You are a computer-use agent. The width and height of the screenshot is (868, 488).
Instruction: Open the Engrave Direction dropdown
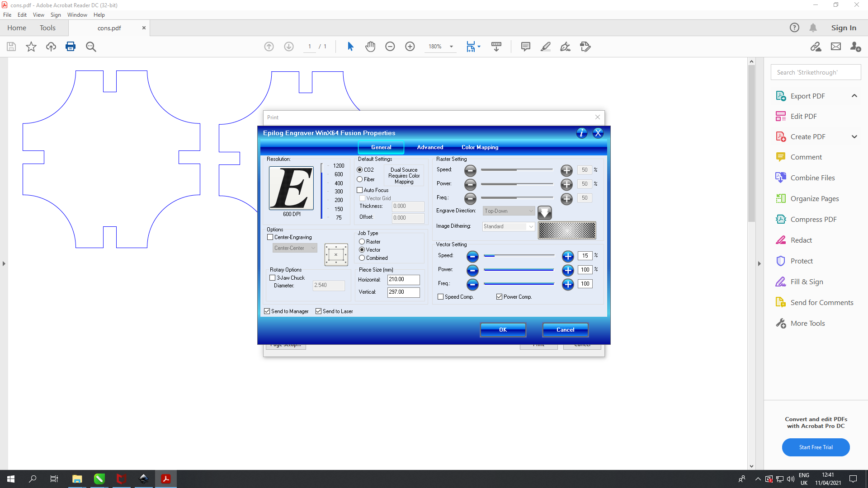[509, 211]
